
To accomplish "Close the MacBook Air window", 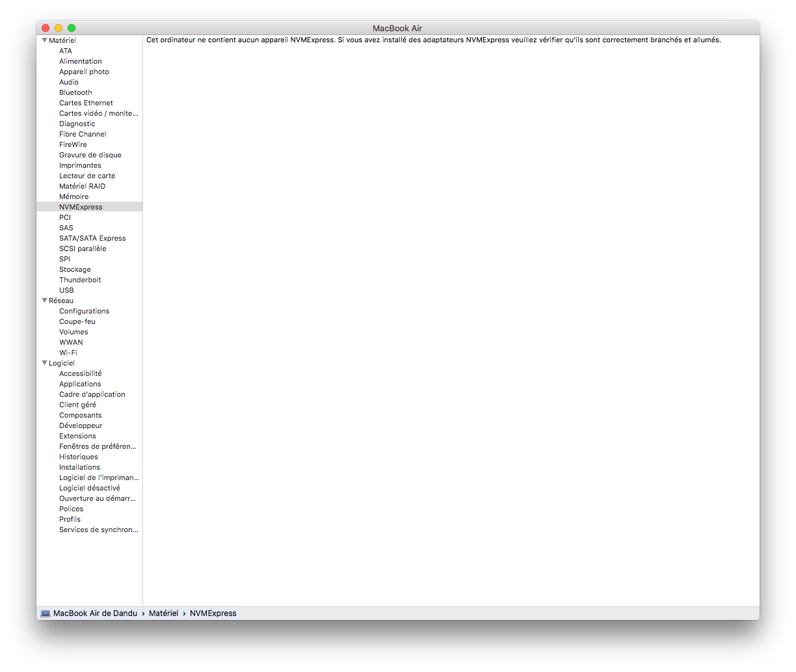I will coord(46,28).
